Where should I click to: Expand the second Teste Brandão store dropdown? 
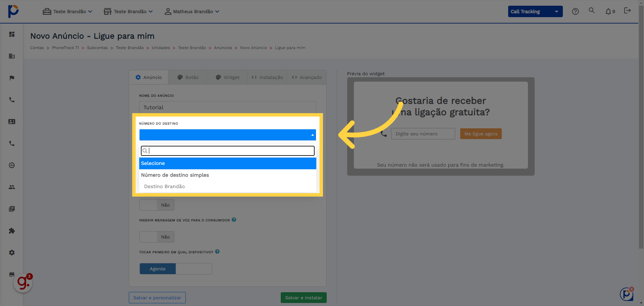click(128, 11)
